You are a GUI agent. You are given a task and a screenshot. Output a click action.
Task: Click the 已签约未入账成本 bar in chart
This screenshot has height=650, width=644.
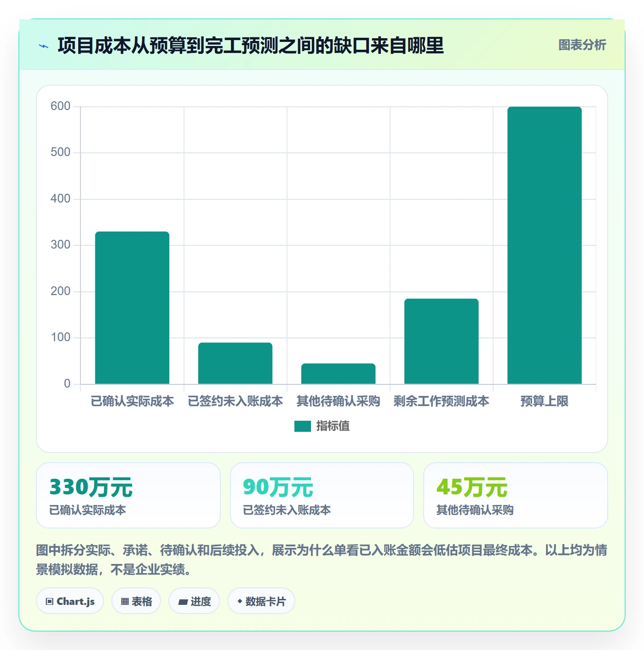point(235,363)
